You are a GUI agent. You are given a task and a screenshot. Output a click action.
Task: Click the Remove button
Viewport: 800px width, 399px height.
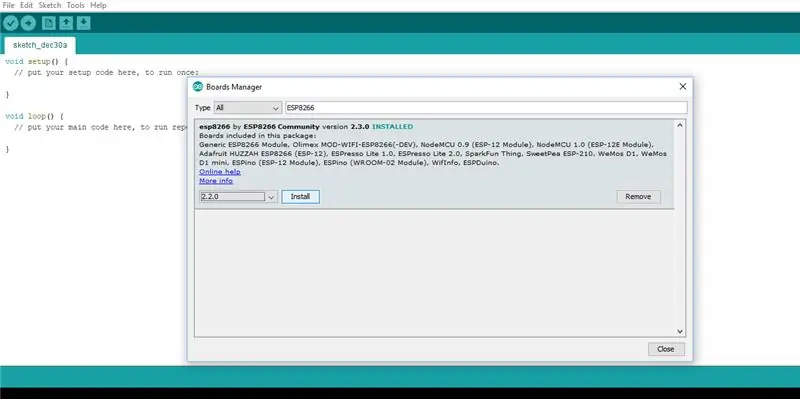[x=638, y=196]
